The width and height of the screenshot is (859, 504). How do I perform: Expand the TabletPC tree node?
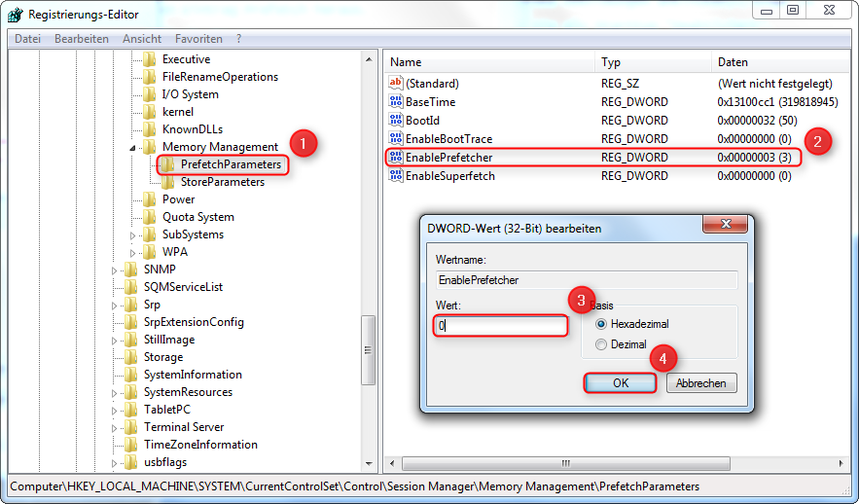coord(114,411)
